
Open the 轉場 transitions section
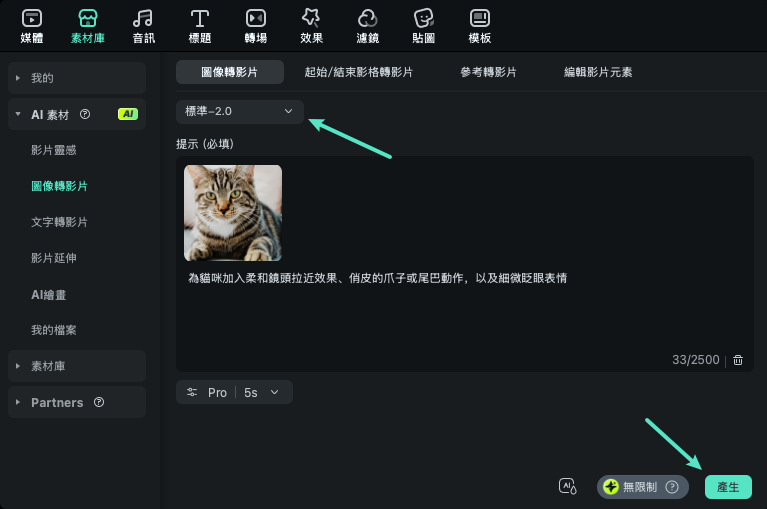click(256, 26)
